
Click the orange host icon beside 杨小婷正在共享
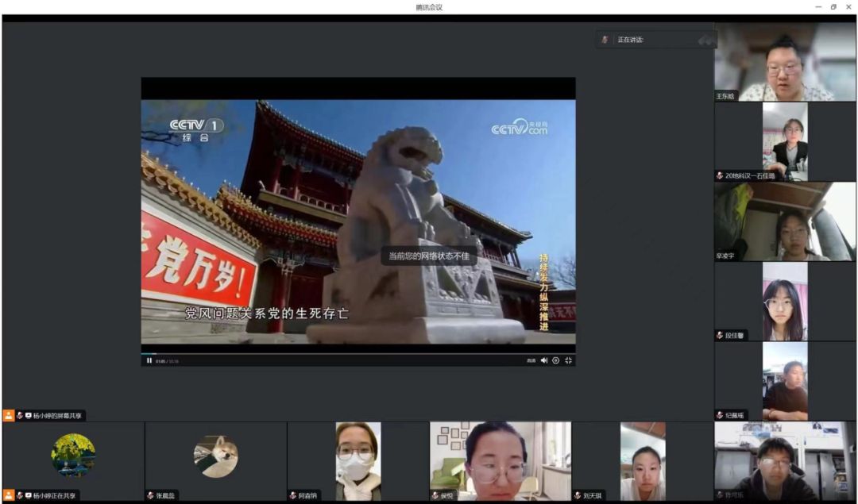tap(9, 495)
